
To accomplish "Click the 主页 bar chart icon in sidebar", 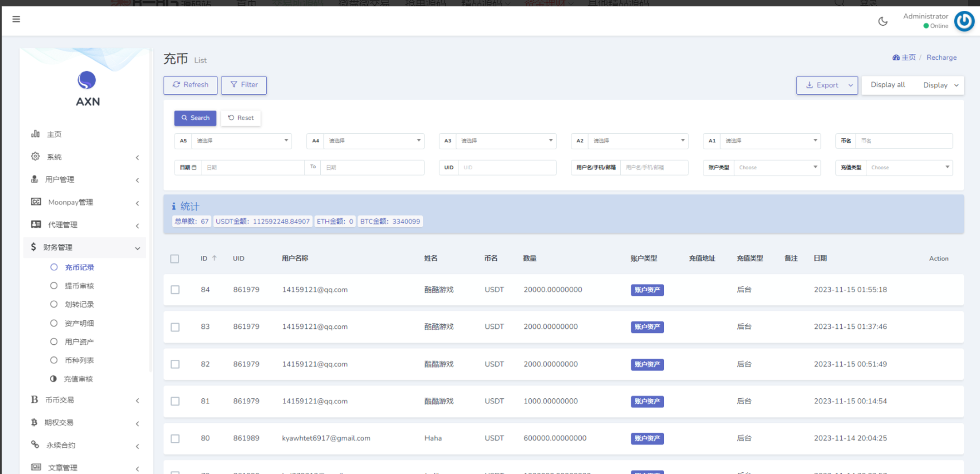I will (36, 134).
